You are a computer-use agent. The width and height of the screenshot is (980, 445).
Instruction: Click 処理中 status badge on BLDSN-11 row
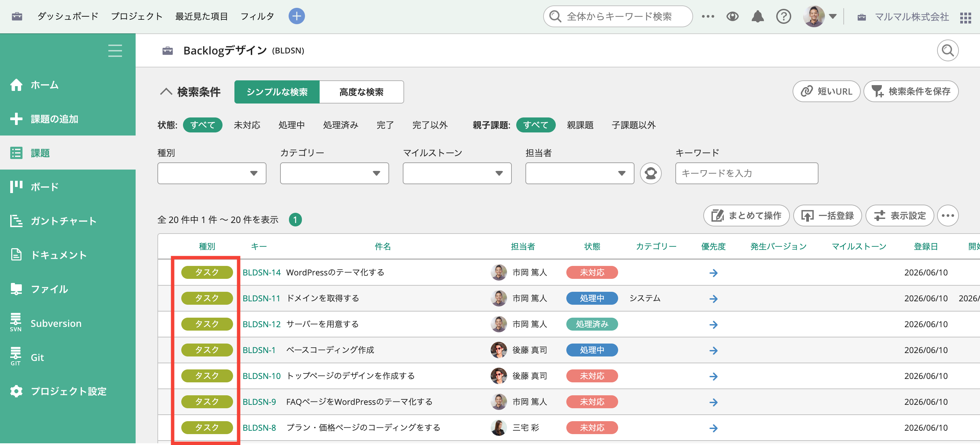click(592, 298)
